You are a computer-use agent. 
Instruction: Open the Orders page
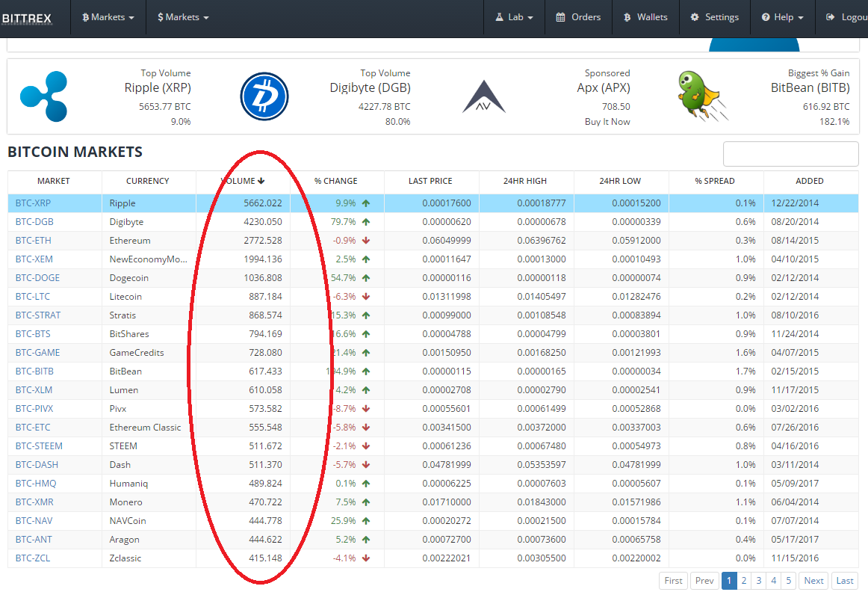click(578, 17)
